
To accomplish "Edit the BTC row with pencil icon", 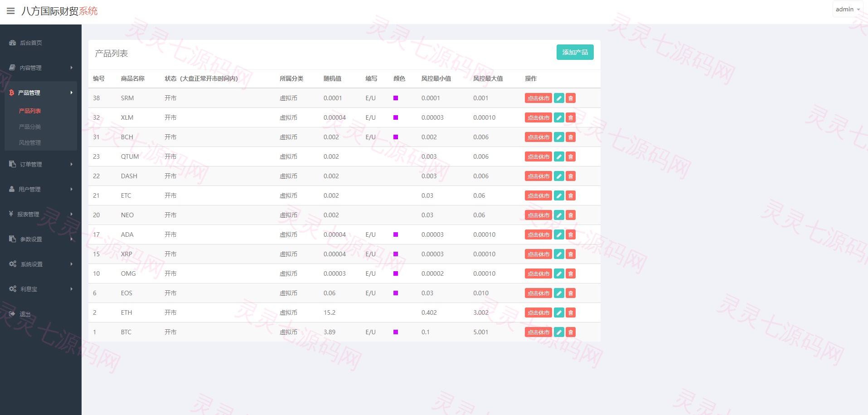I will point(559,332).
